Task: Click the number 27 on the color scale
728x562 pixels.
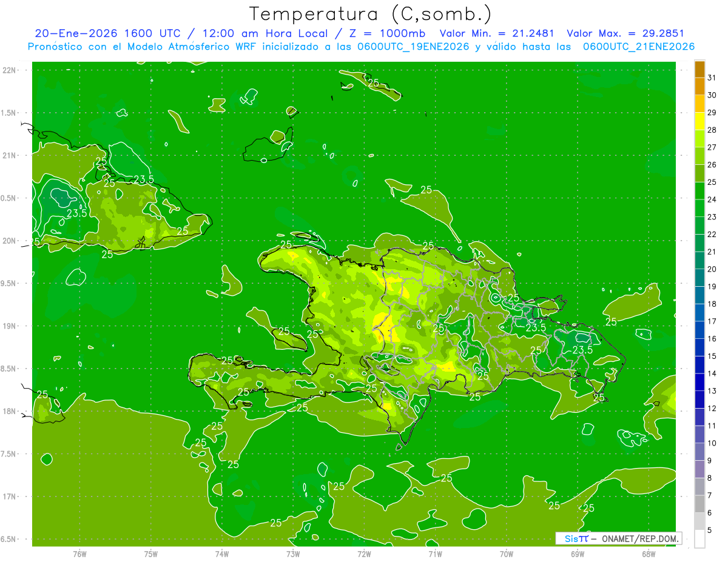Action: click(712, 147)
